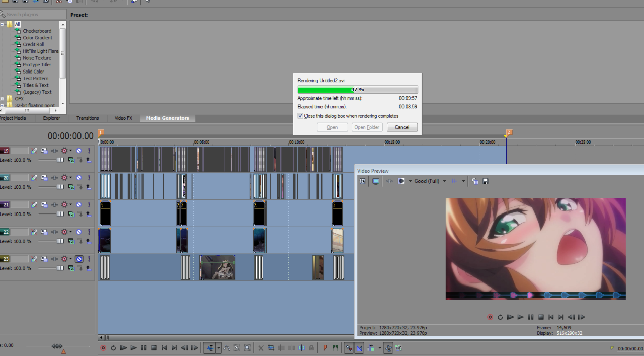Click timeline marker 1

pyautogui.click(x=101, y=132)
